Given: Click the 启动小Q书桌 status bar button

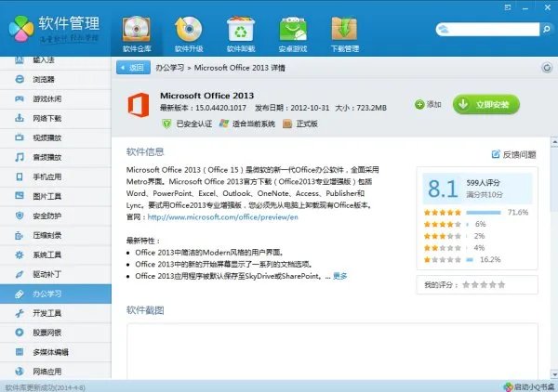Looking at the screenshot, I should pyautogui.click(x=529, y=386).
